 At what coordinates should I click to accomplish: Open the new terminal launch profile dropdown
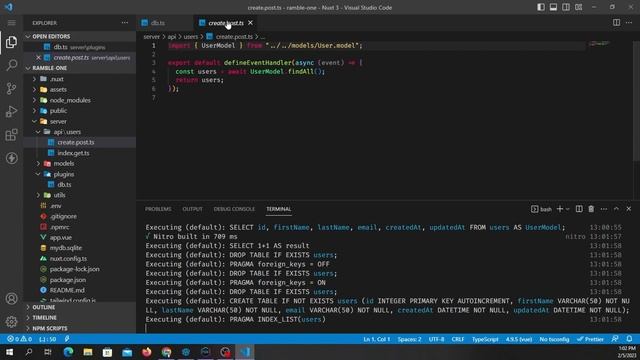(x=567, y=209)
